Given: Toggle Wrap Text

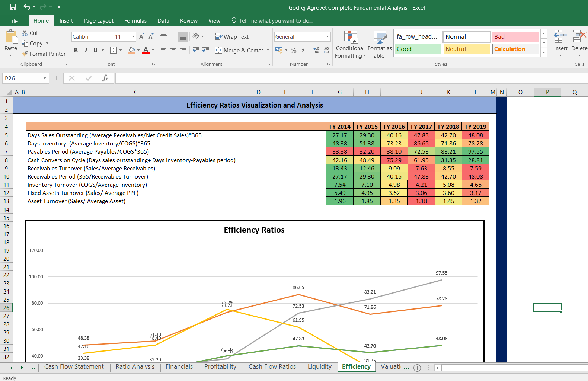Looking at the screenshot, I should (x=232, y=36).
